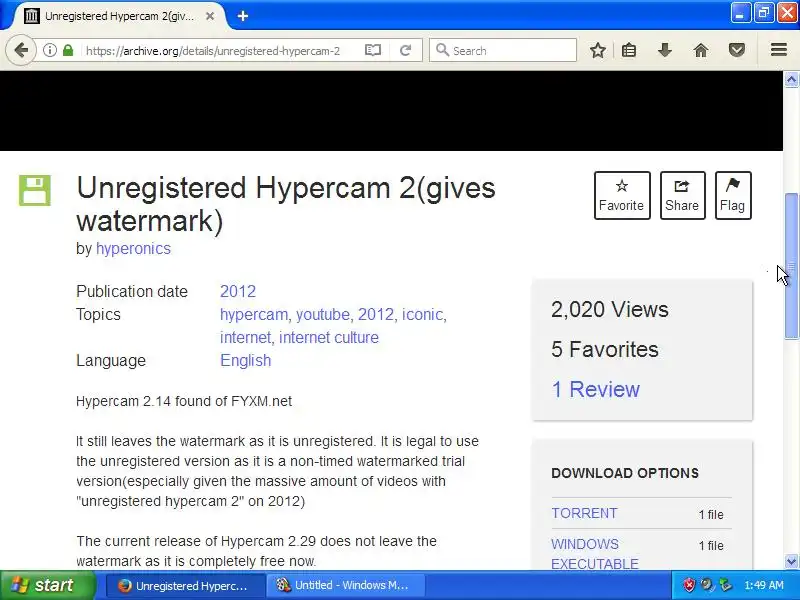Click the English language link
This screenshot has height=600, width=800.
pyautogui.click(x=245, y=360)
